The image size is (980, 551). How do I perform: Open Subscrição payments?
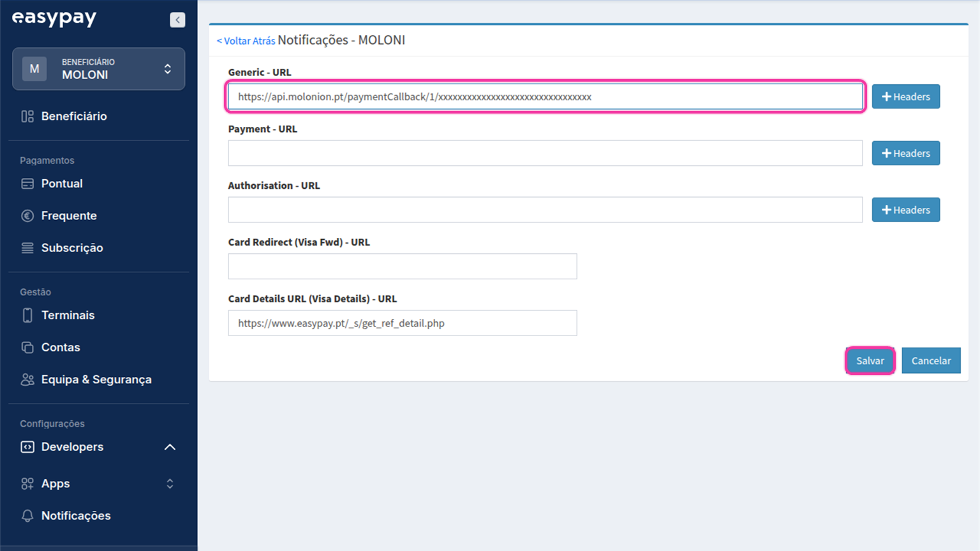(x=72, y=248)
